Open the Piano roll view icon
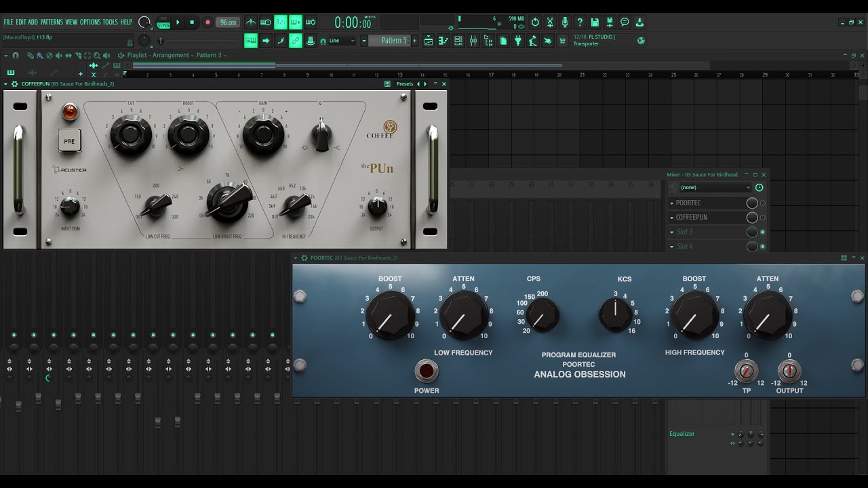The image size is (868, 488). [x=443, y=41]
